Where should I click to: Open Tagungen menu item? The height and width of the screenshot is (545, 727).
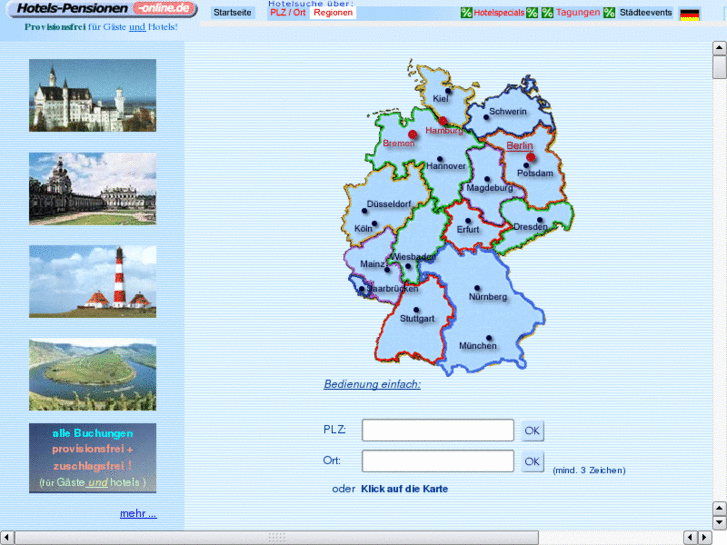point(578,13)
